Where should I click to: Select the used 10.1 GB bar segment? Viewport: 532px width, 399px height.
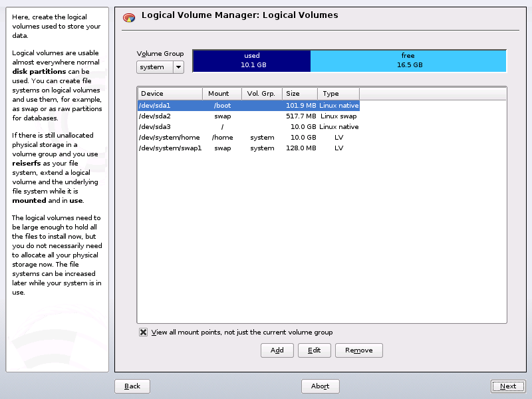click(252, 61)
